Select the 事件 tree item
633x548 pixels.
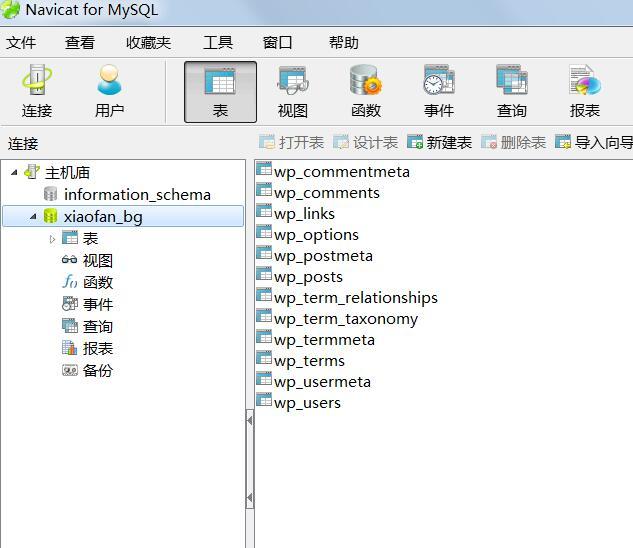click(x=98, y=304)
